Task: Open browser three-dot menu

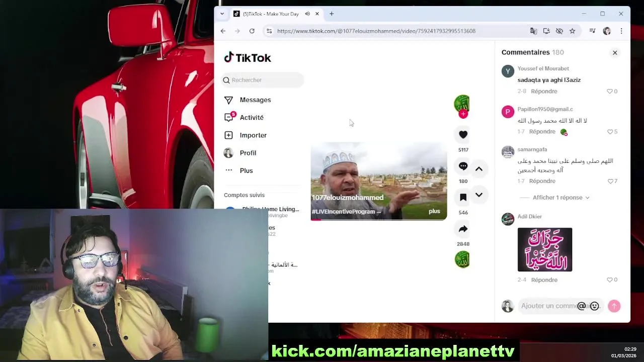Action: (x=621, y=31)
